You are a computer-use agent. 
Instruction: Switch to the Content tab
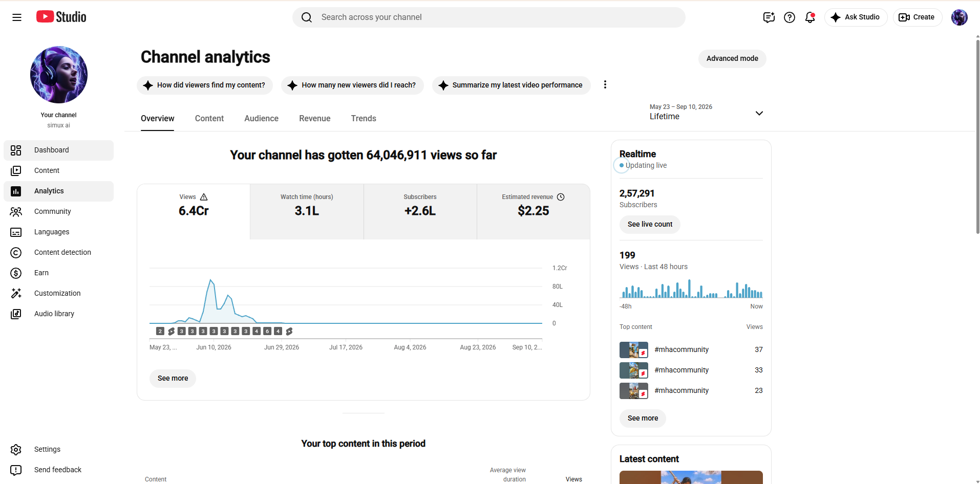[209, 118]
